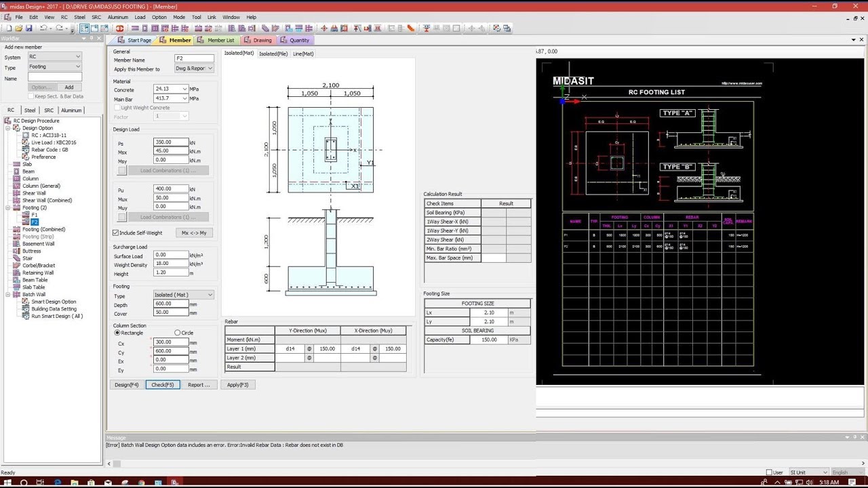Toggle Keep Sect. & Bar Data checkbox
Viewport: 868px width, 488px height.
tap(31, 96)
